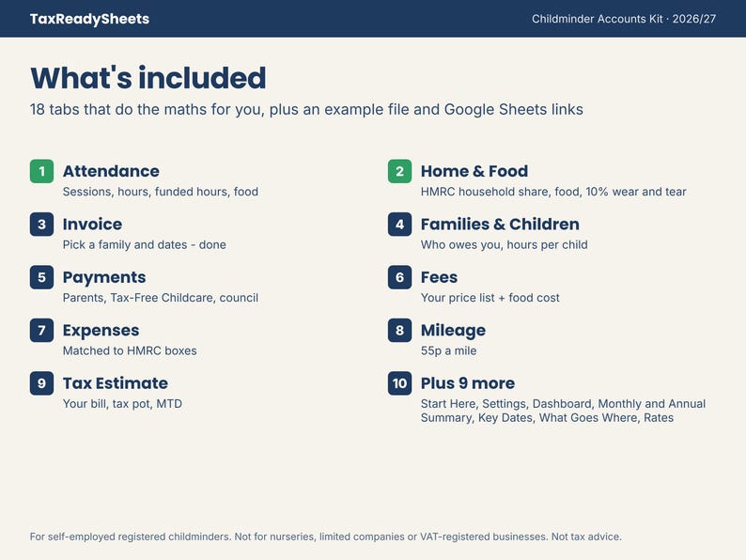Click 'Your price list + food cost' text

pyautogui.click(x=490, y=298)
